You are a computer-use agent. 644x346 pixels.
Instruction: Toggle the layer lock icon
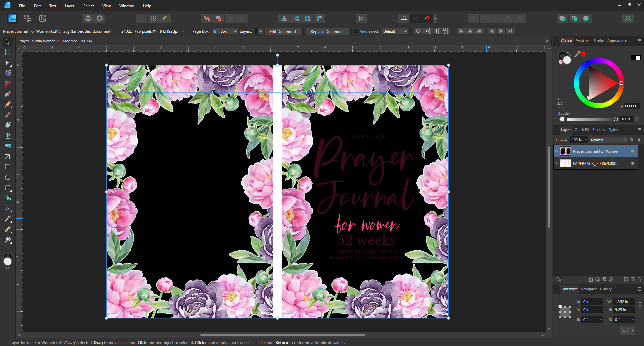pos(639,140)
